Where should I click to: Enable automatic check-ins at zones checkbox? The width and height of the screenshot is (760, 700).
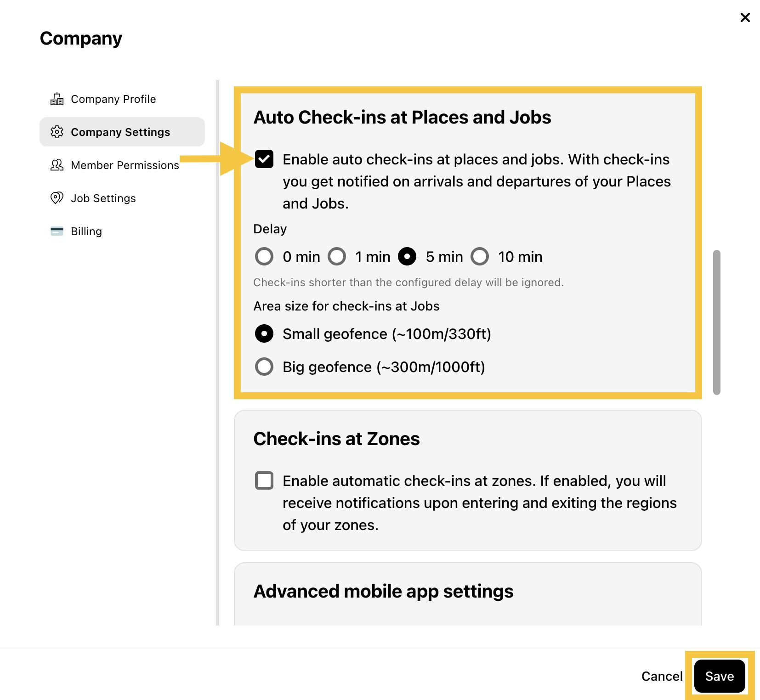(x=264, y=480)
